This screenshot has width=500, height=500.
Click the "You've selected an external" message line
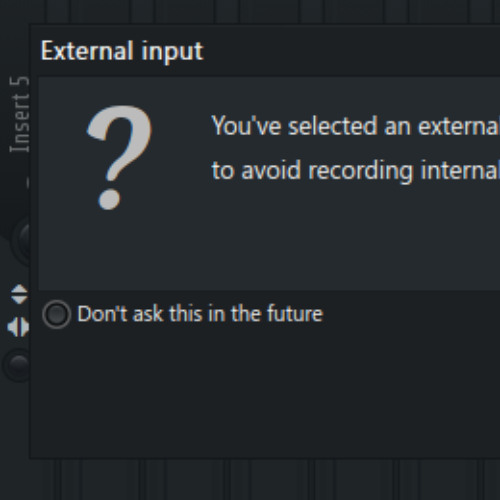[x=355, y=126]
